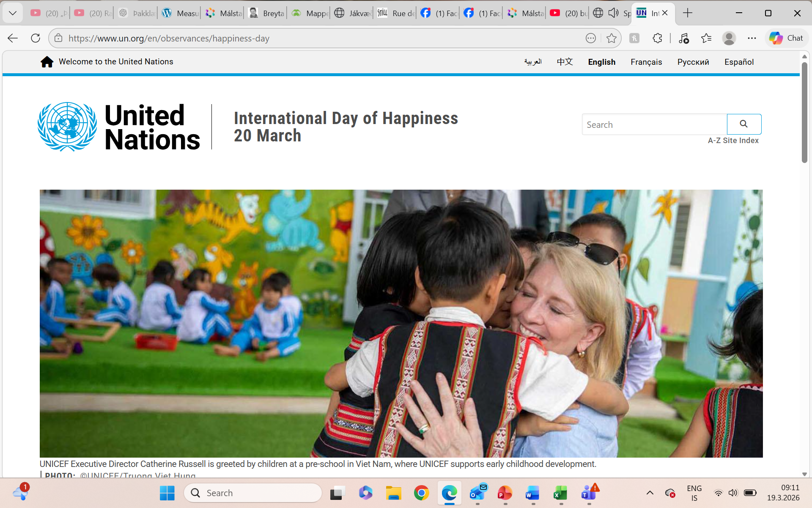This screenshot has width=812, height=508.
Task: Click Welcome to the United Nations link
Action: [x=116, y=62]
